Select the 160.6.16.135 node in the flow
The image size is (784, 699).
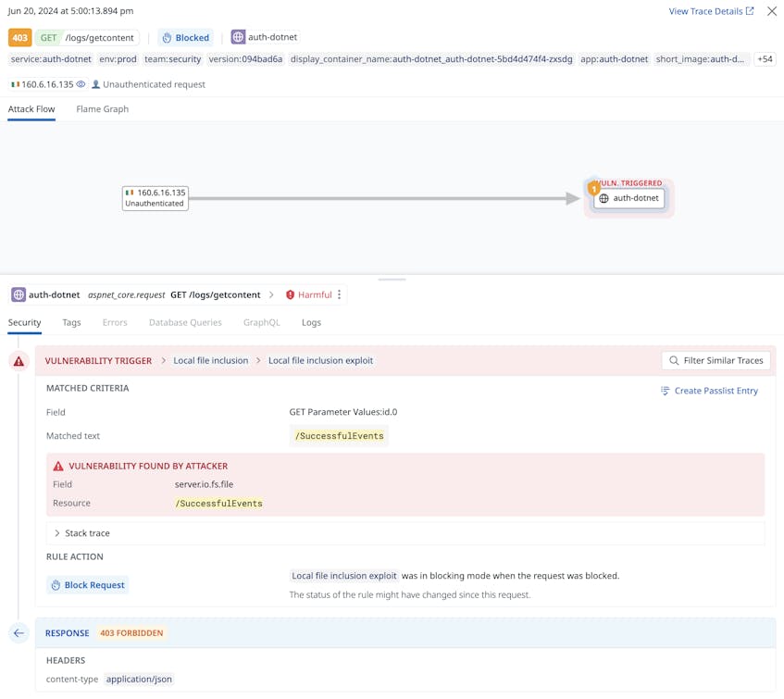(x=155, y=197)
